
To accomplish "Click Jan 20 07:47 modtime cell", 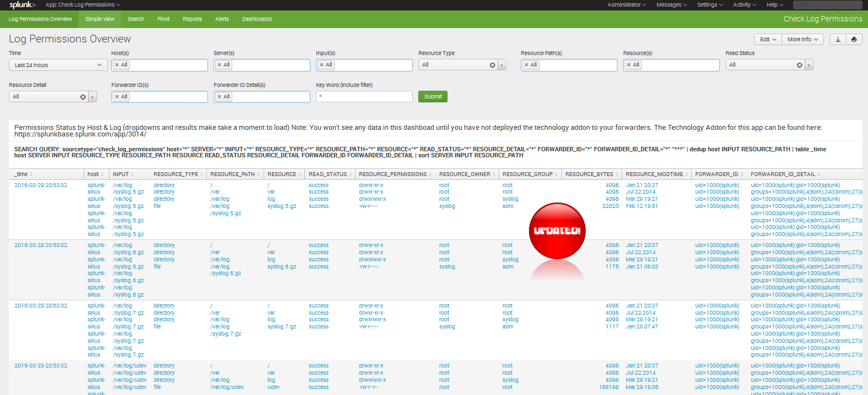I will point(642,327).
